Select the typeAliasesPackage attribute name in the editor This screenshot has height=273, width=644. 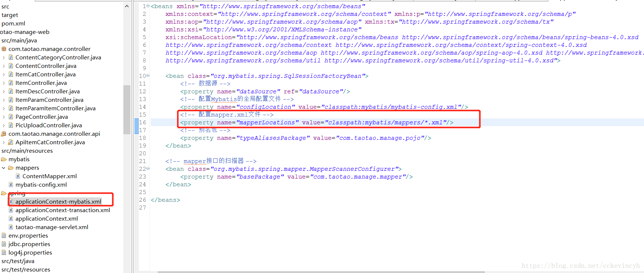pyautogui.click(x=273, y=138)
